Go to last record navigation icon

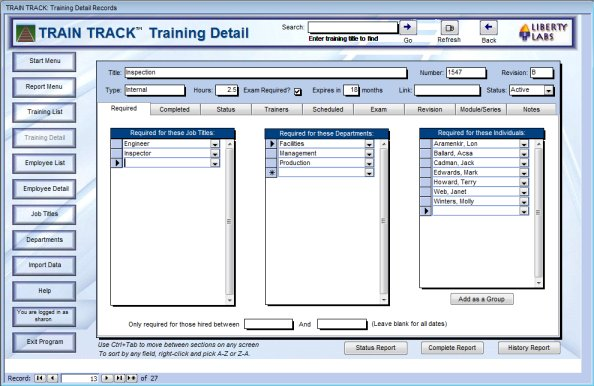[119, 378]
